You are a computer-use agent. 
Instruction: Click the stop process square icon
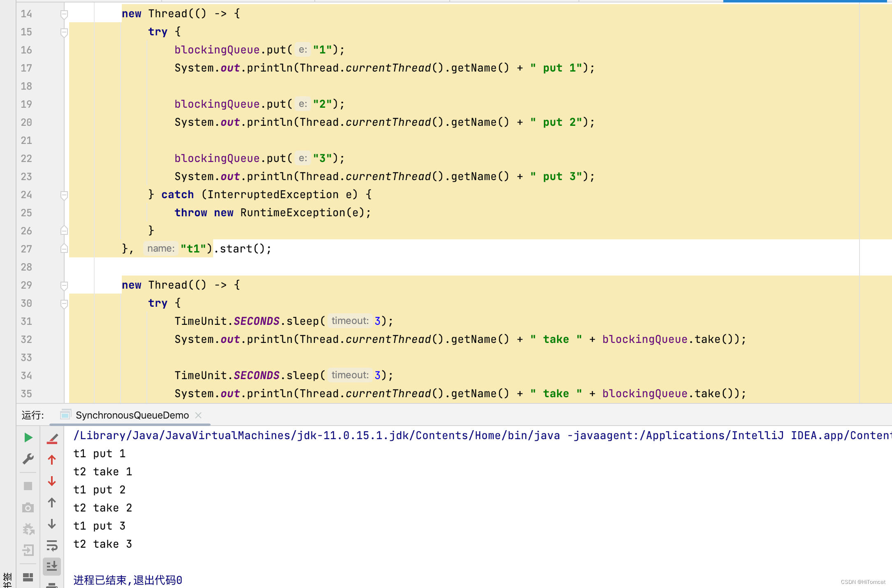point(28,486)
